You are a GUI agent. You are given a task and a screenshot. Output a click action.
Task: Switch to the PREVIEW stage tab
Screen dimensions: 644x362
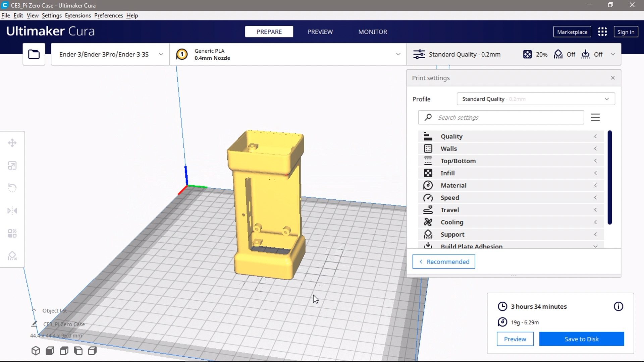tap(320, 32)
